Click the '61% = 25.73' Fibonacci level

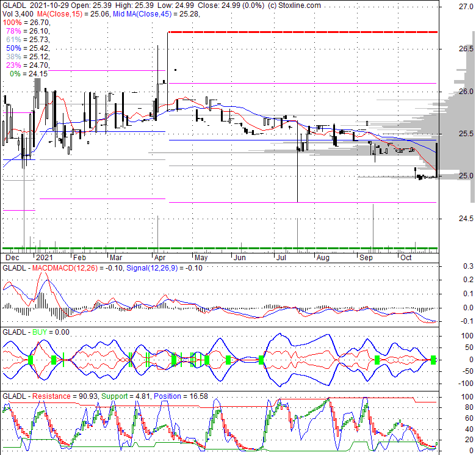point(27,40)
